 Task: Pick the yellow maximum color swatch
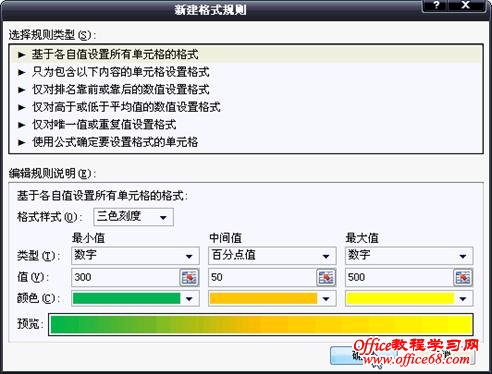(400, 298)
